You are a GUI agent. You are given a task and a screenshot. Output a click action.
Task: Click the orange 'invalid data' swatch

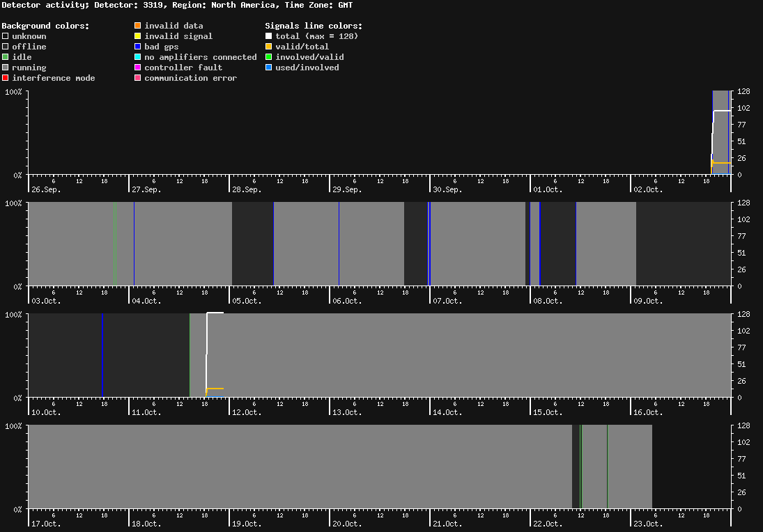tap(138, 26)
